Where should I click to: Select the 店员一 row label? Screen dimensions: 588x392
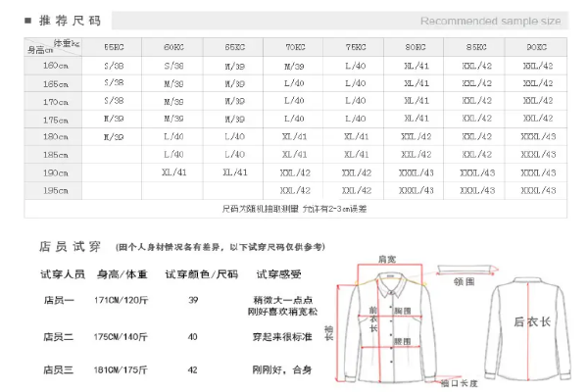(59, 300)
